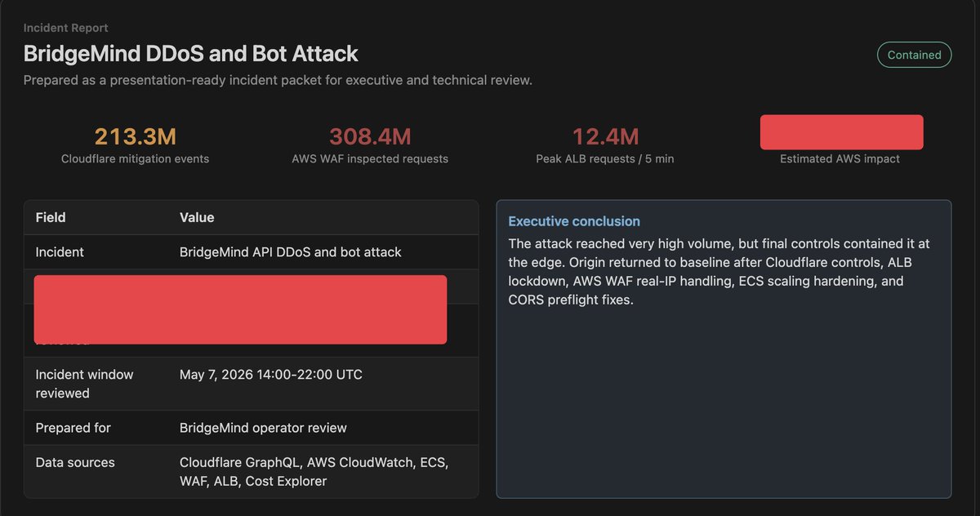Select "BridgeMind operator review" value

pyautogui.click(x=263, y=428)
